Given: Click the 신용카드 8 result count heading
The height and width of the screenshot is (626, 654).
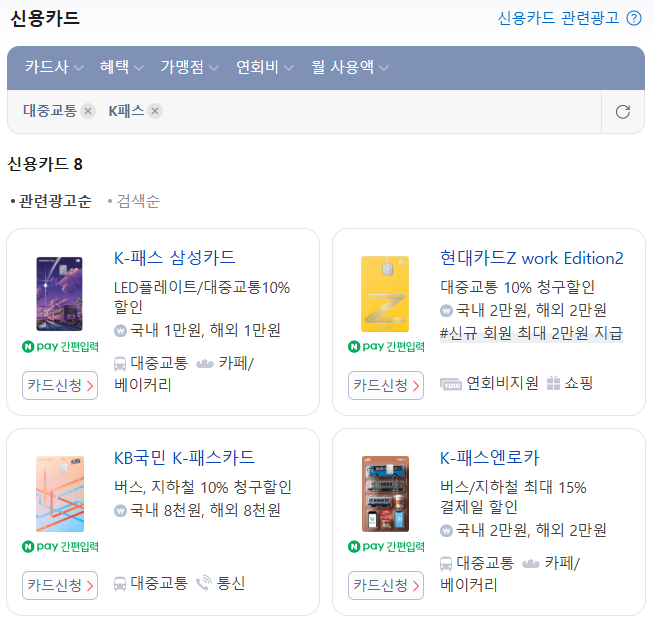Looking at the screenshot, I should pos(45,164).
